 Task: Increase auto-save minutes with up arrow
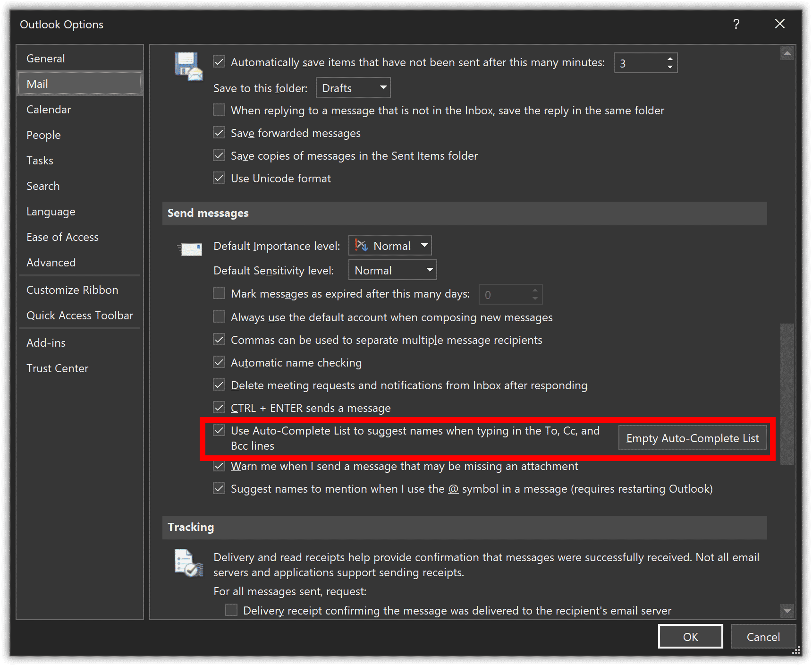tap(670, 59)
